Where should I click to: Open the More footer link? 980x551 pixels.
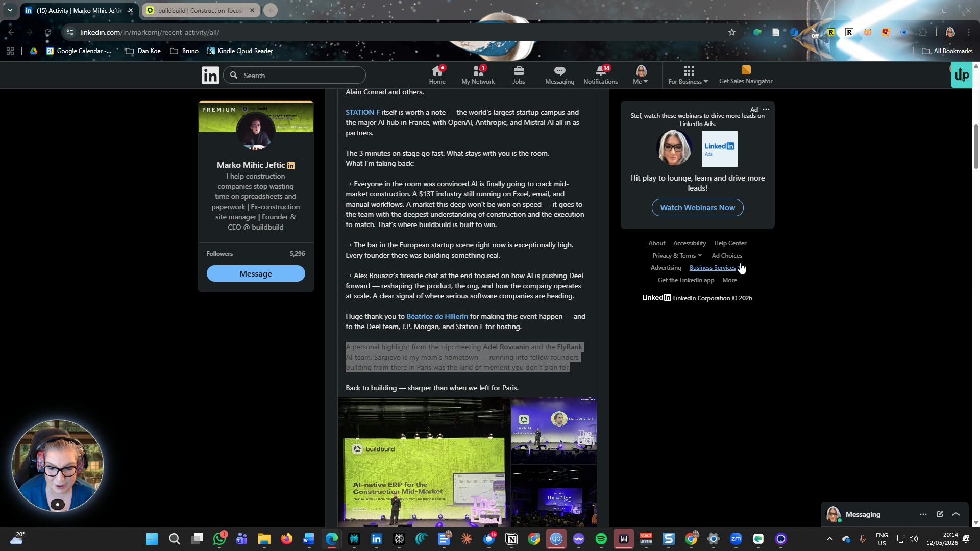(729, 280)
